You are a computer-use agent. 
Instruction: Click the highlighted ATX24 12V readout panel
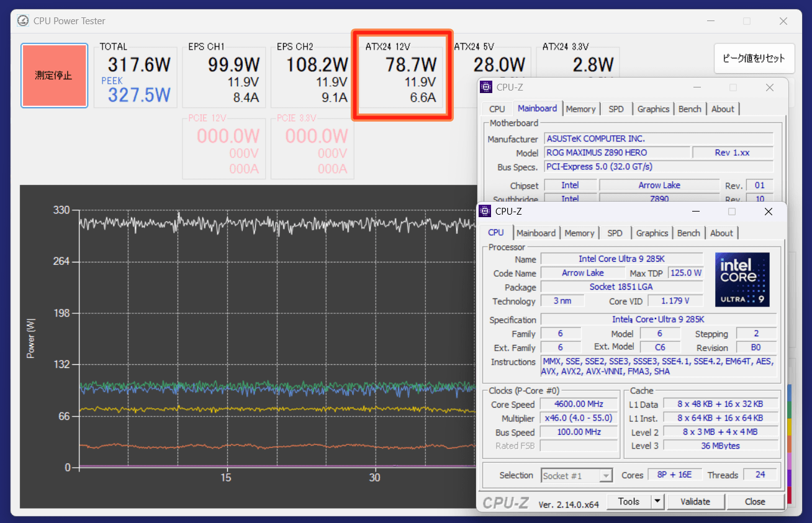pyautogui.click(x=402, y=75)
